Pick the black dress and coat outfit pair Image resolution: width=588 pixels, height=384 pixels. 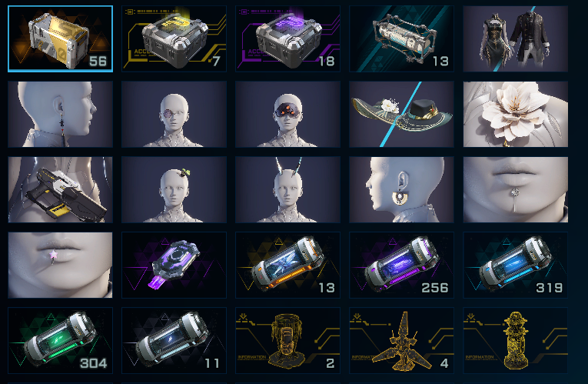click(x=516, y=38)
